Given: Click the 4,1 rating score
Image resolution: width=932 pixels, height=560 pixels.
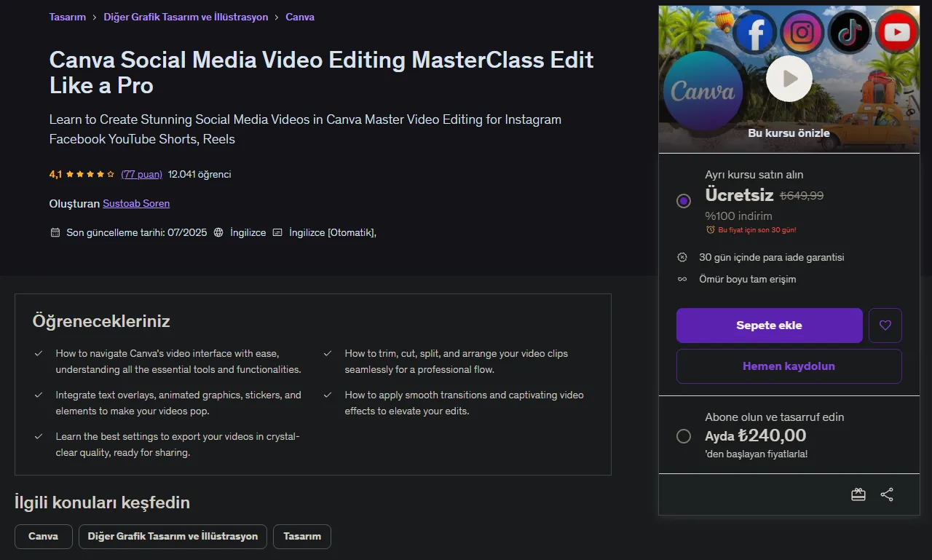Looking at the screenshot, I should coord(55,175).
